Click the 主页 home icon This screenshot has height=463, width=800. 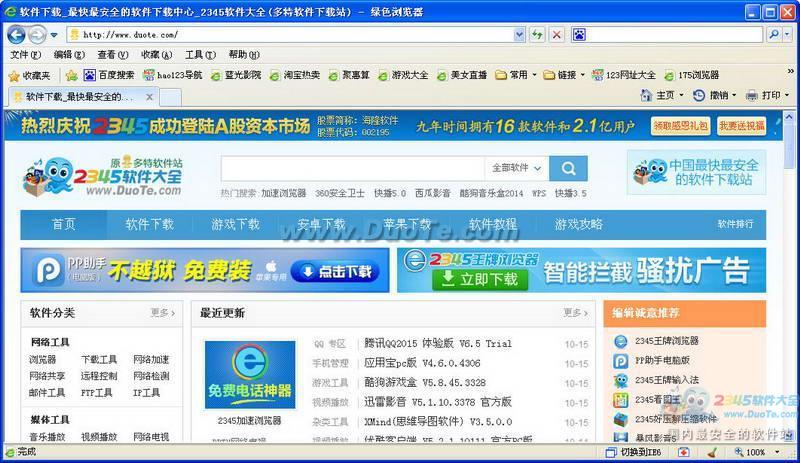(646, 95)
